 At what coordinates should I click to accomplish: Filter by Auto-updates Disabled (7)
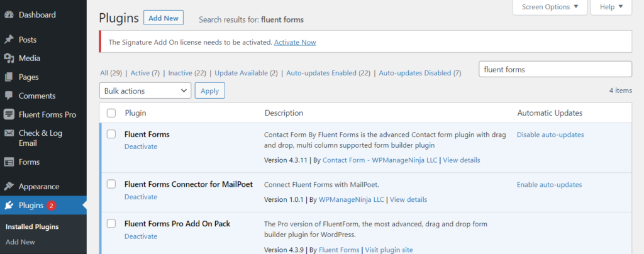tap(419, 73)
